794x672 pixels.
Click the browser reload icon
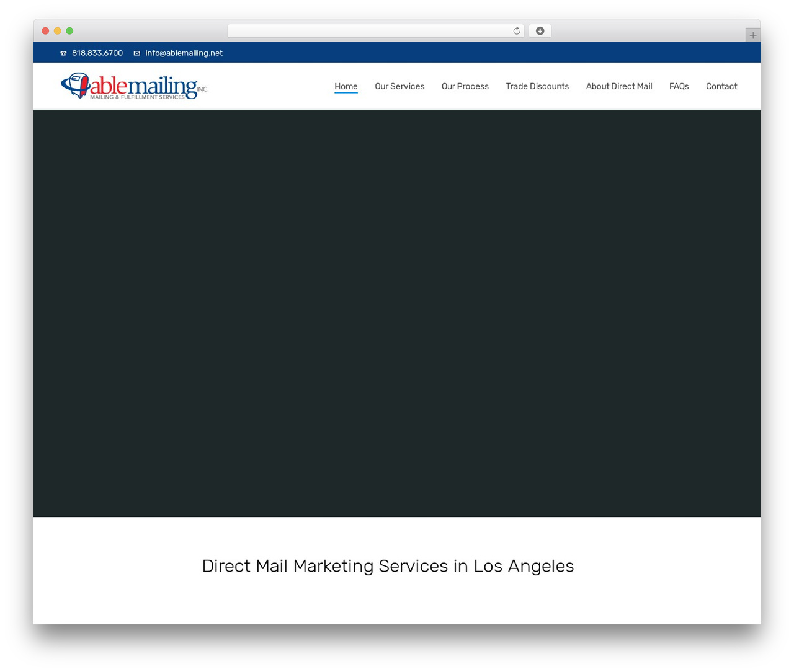click(x=517, y=31)
